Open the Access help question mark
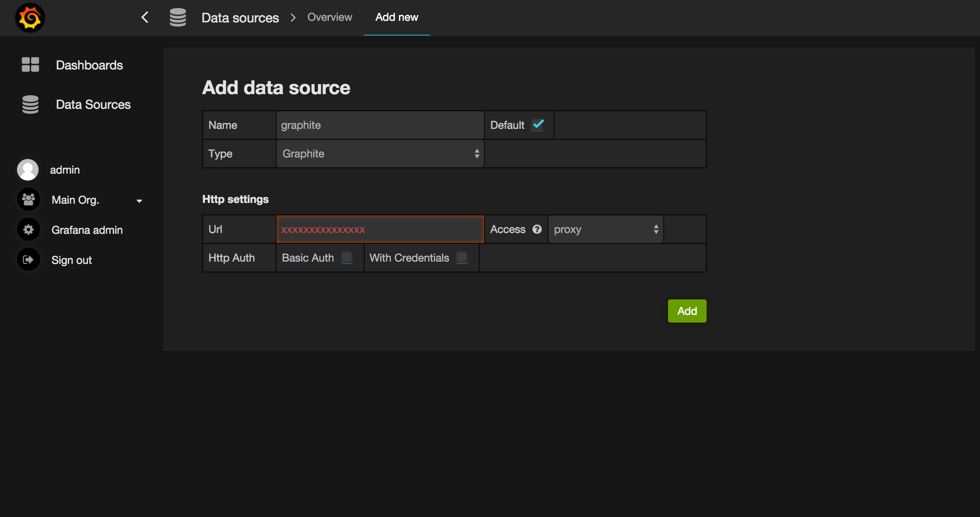 click(x=537, y=229)
